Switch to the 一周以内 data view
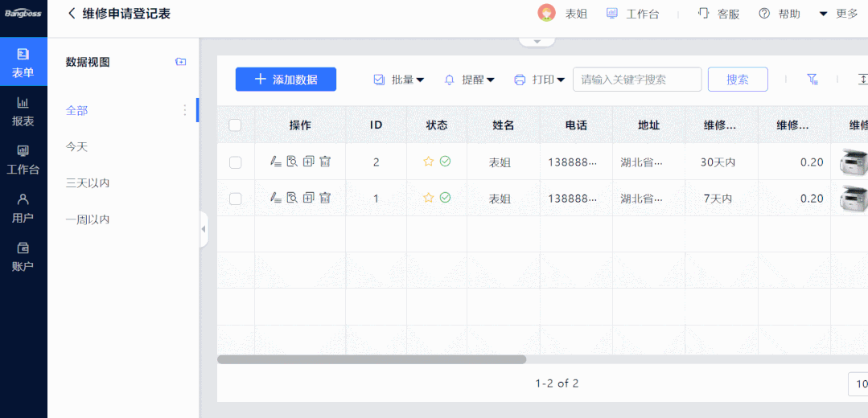Image resolution: width=868 pixels, height=418 pixels. coord(88,219)
